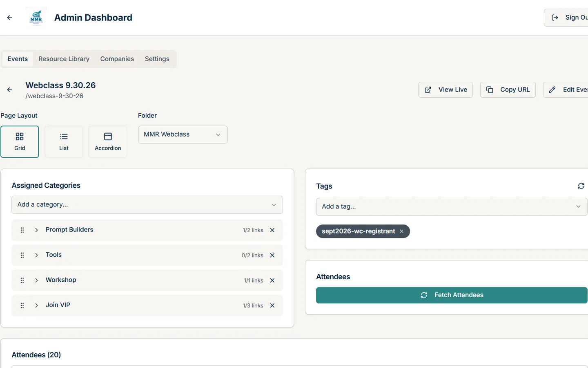Grab the Prompt Builders drag handle
This screenshot has width=588, height=368.
22,230
